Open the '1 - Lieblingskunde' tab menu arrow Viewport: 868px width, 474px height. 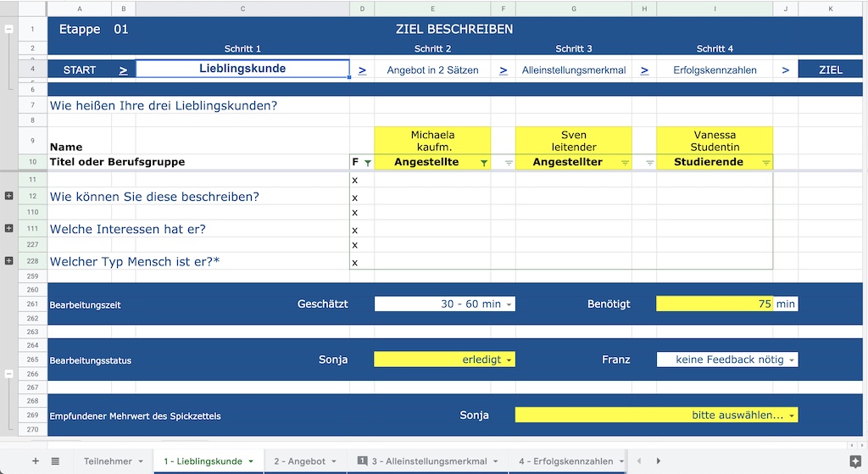tap(251, 461)
